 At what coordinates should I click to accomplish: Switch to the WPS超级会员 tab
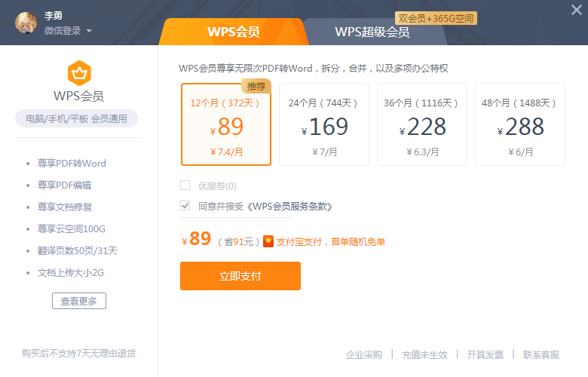372,32
